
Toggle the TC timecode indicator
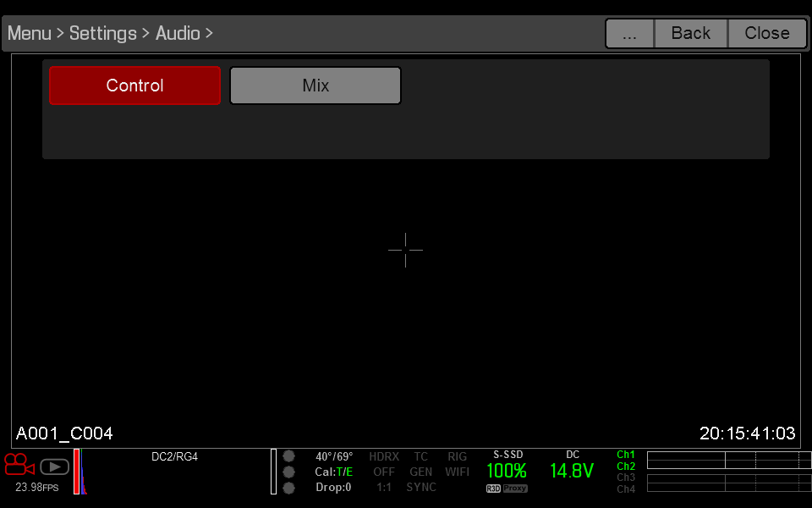click(x=420, y=456)
